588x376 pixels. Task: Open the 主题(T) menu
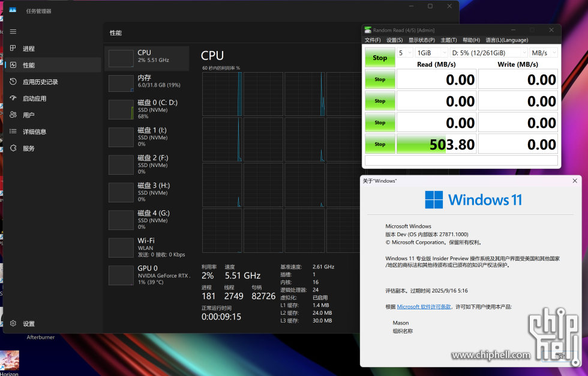[449, 40]
